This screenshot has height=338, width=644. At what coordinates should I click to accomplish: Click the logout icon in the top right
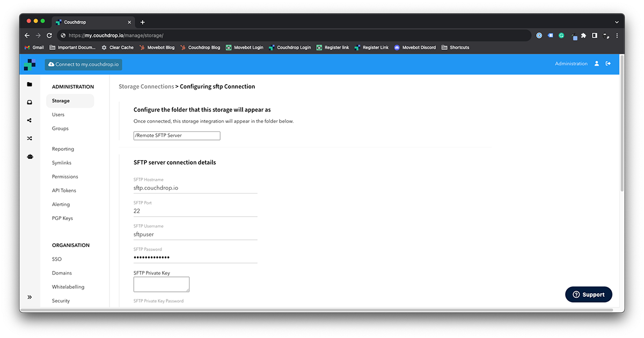point(608,63)
